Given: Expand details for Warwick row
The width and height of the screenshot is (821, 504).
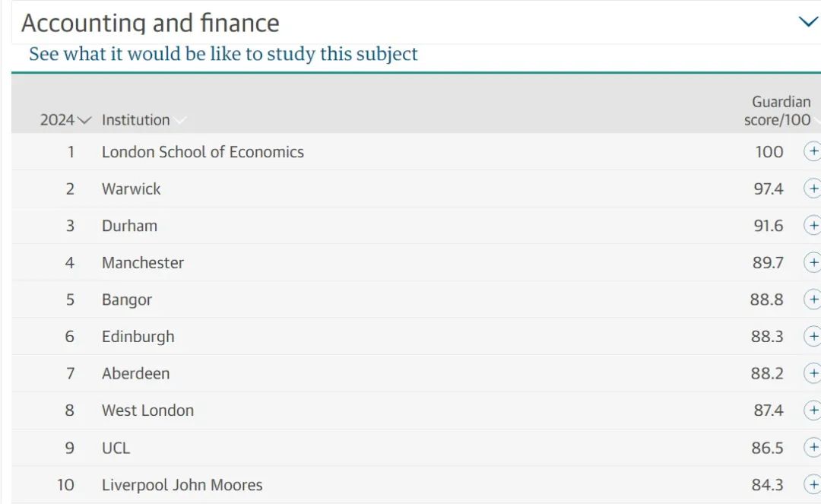Looking at the screenshot, I should 813,189.
